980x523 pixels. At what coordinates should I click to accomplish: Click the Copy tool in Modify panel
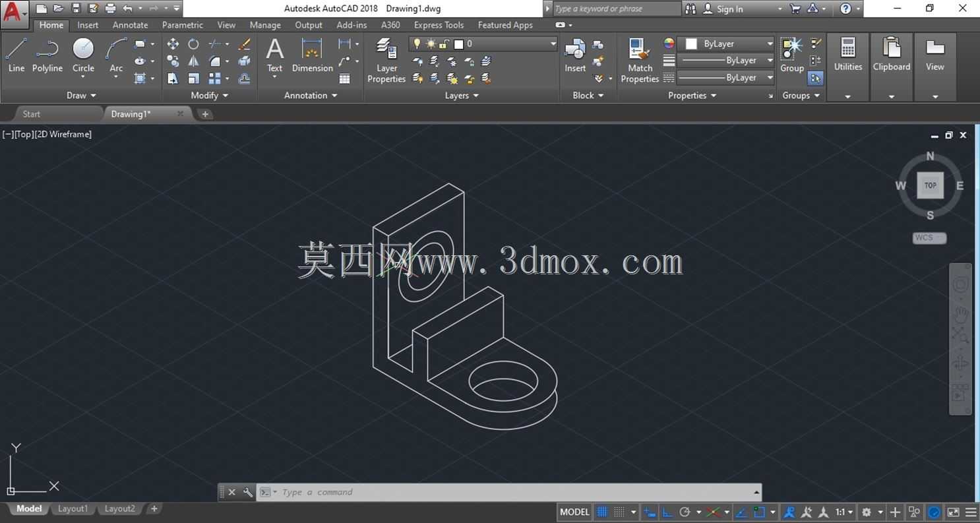click(x=173, y=61)
